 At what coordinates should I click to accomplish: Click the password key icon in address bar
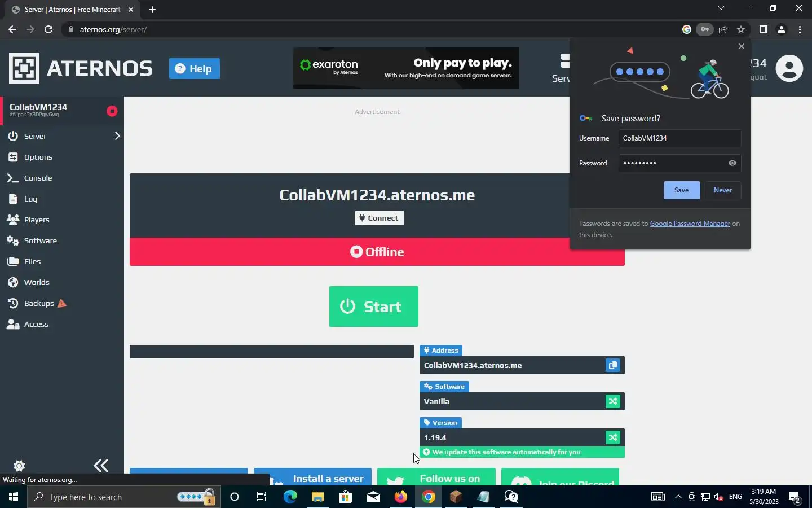[705, 29]
